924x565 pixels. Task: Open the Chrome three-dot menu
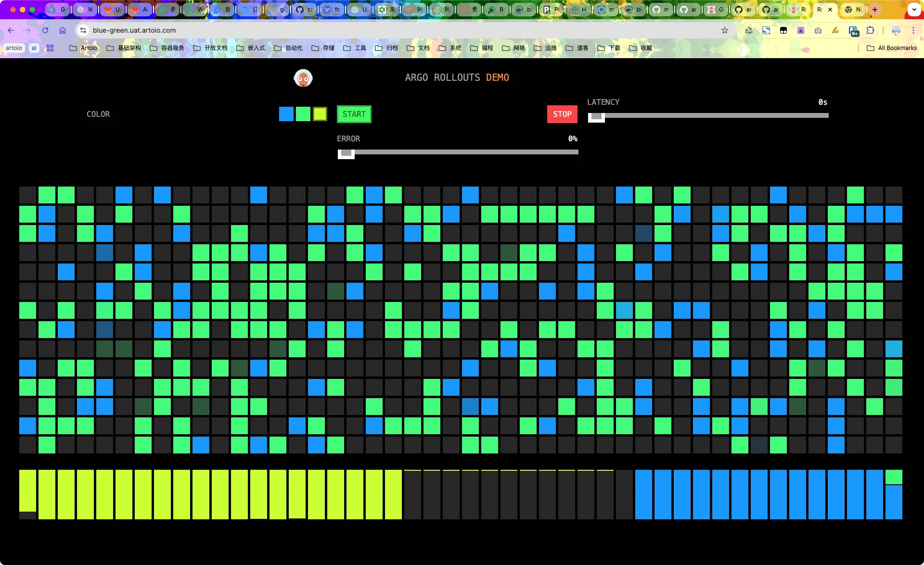913,30
